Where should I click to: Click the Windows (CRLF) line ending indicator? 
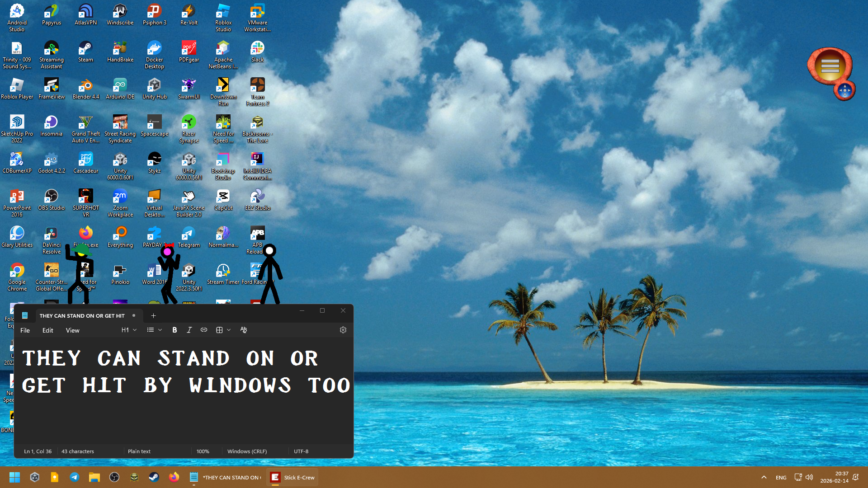(x=247, y=451)
